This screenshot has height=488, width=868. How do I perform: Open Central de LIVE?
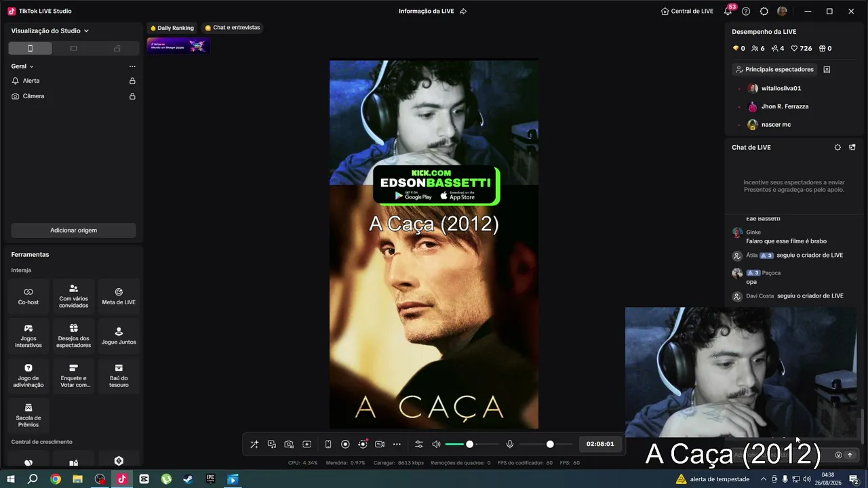687,11
